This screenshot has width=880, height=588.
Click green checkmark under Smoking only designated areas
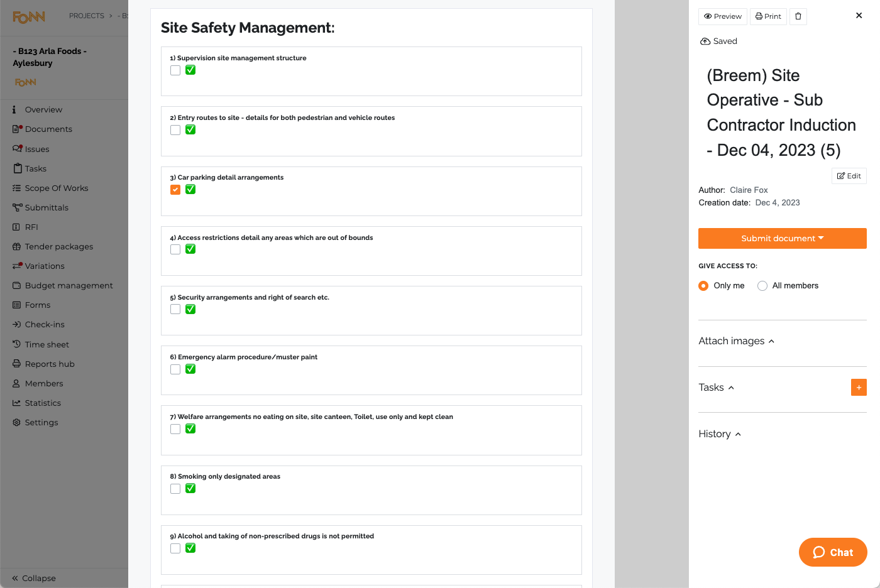tap(190, 488)
